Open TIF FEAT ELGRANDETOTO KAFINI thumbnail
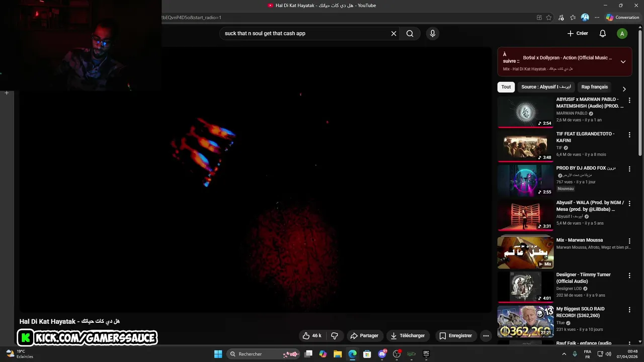 click(525, 146)
